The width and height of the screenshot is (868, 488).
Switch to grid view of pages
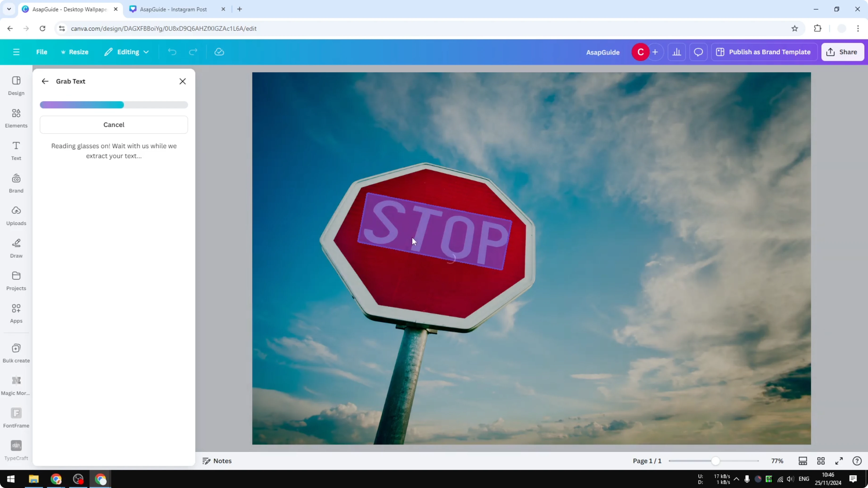821,461
